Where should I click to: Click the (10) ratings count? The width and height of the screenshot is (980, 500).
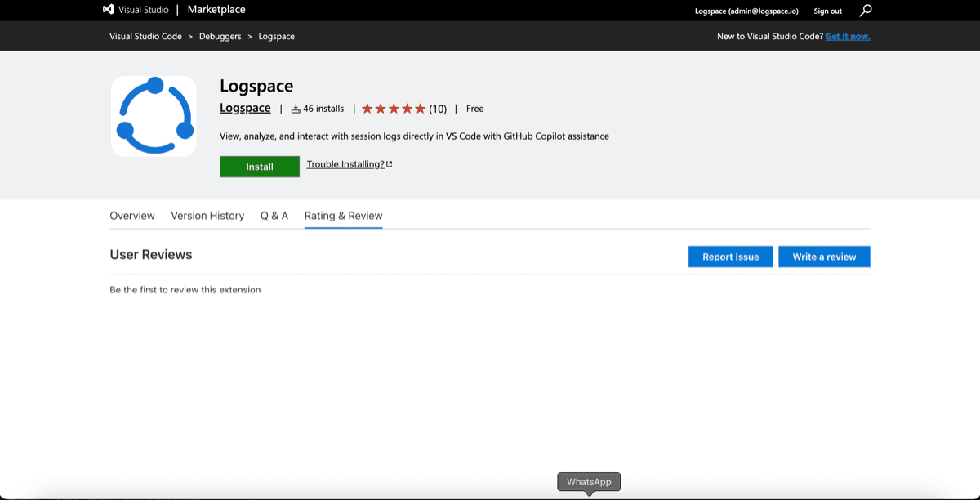point(438,109)
